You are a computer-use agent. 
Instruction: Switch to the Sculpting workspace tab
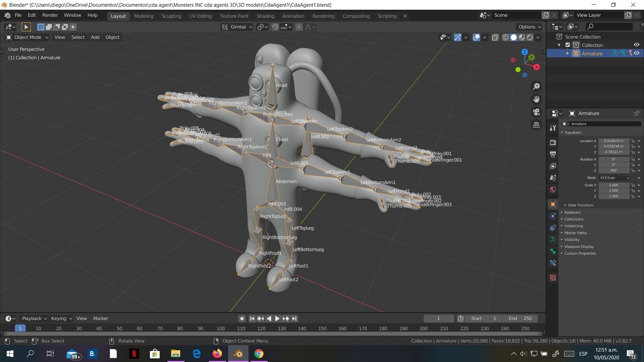171,16
